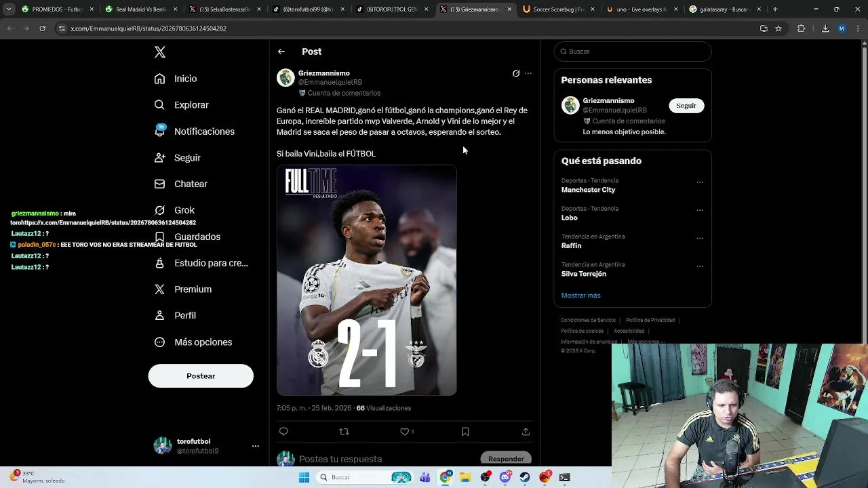Open Chrome profile avatar
This screenshot has width=868, height=488.
coord(842,28)
